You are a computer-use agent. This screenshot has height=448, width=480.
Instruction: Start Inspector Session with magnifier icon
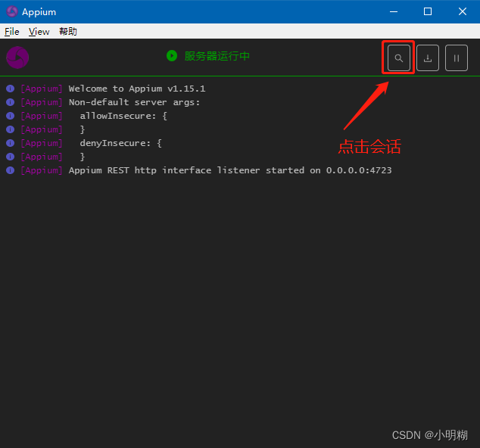click(398, 58)
